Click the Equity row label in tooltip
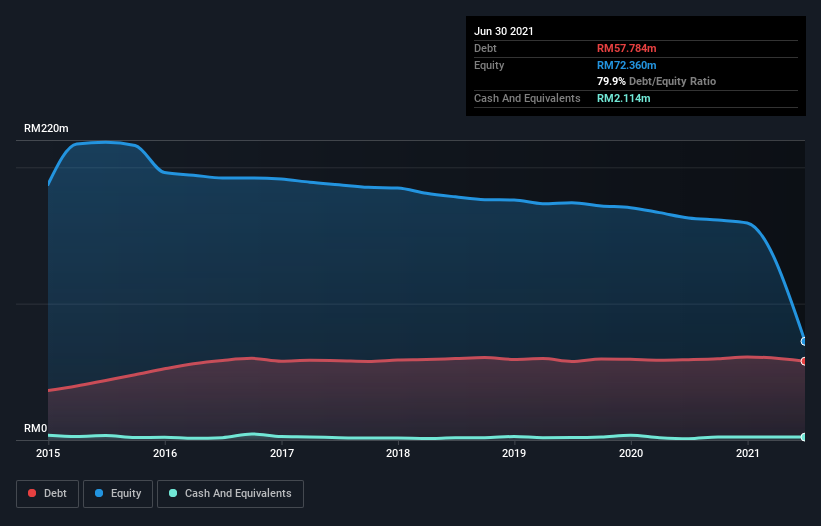Image resolution: width=821 pixels, height=526 pixels. [489, 65]
